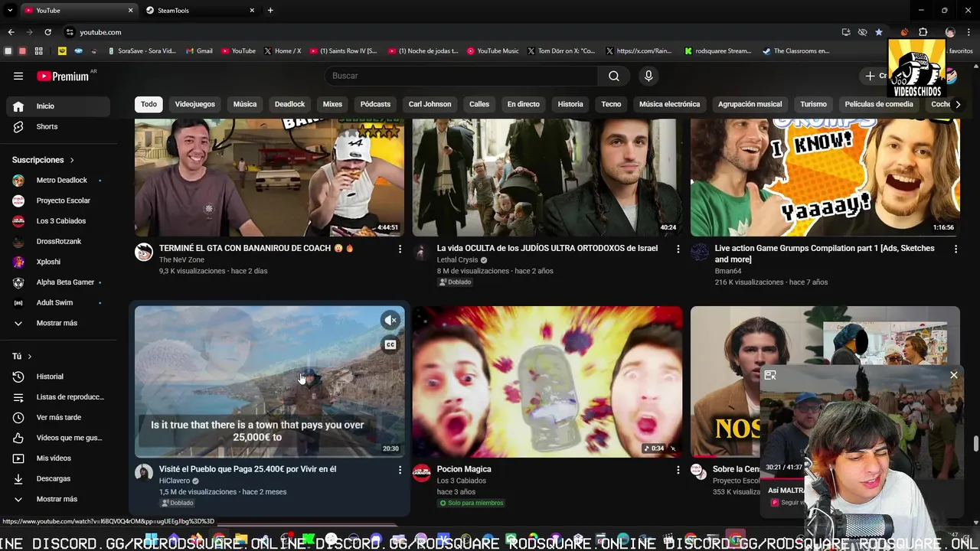Open the Suscripciones section chevron
This screenshot has height=551, width=980.
pyautogui.click(x=72, y=160)
